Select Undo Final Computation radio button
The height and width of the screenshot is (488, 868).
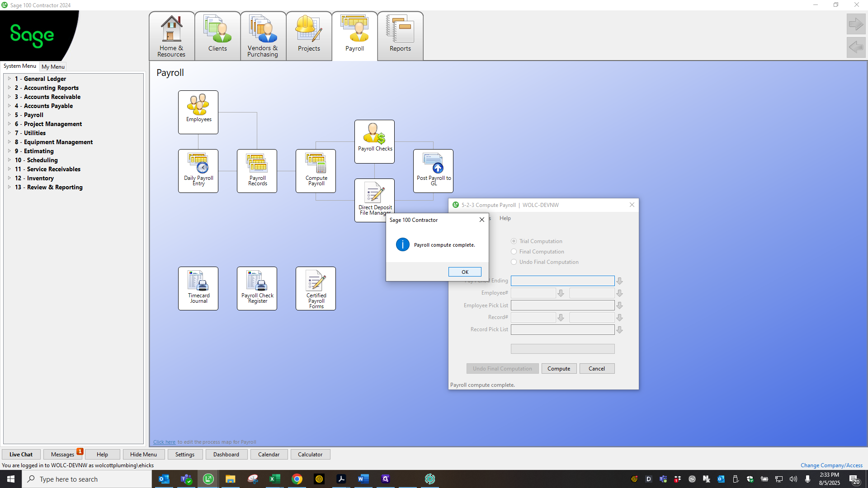[x=514, y=262]
